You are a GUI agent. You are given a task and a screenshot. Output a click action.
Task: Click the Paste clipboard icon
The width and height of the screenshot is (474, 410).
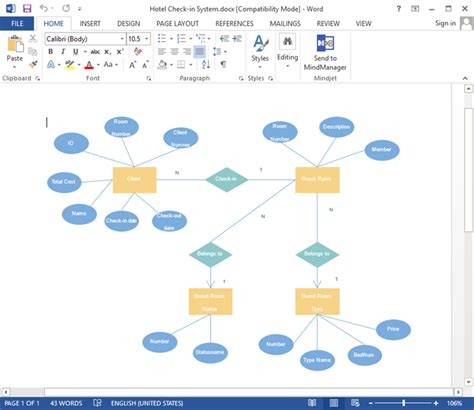(15, 45)
